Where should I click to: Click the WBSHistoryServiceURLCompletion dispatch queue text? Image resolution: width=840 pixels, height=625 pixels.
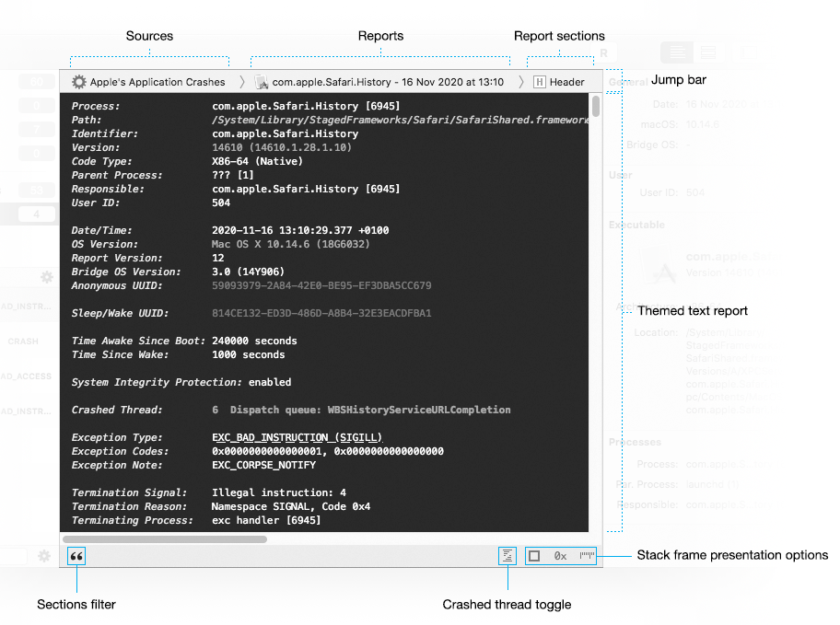[419, 410]
